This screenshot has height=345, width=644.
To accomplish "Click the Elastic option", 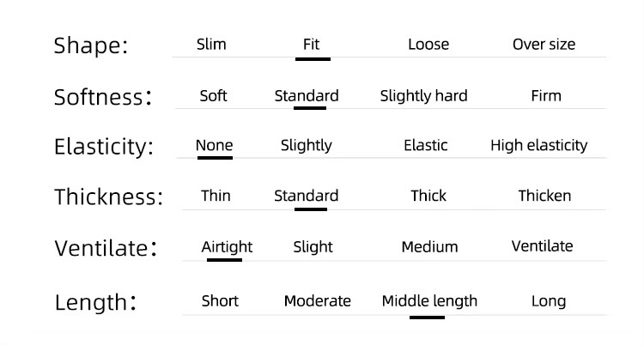I will point(426,145).
